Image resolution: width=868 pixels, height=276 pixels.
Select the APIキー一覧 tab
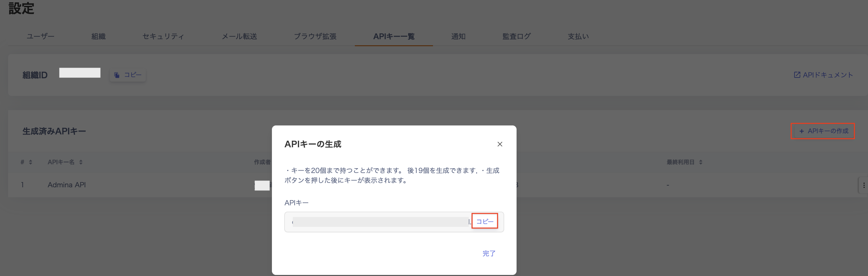394,36
